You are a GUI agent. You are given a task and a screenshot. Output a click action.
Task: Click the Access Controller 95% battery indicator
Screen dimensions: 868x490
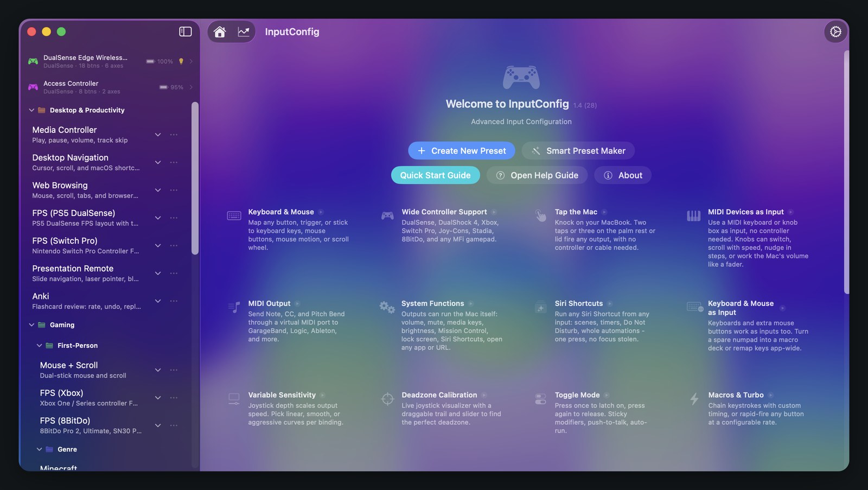(x=171, y=87)
